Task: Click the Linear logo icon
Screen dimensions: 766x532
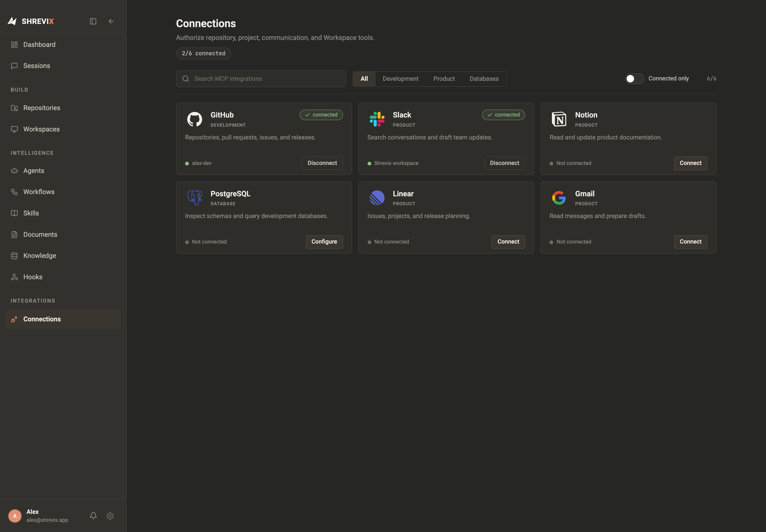Action: click(377, 198)
